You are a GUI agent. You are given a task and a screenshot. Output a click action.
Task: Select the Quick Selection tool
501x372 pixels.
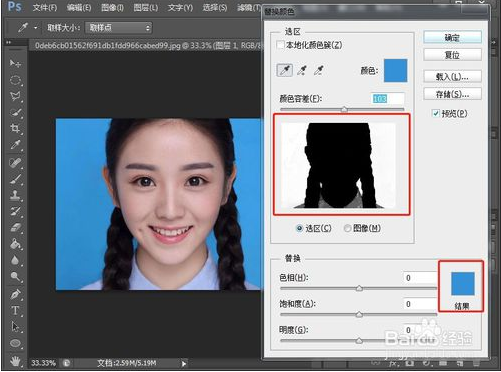[15, 113]
